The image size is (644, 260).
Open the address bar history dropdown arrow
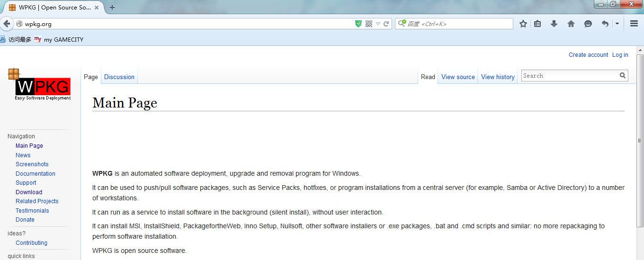378,24
